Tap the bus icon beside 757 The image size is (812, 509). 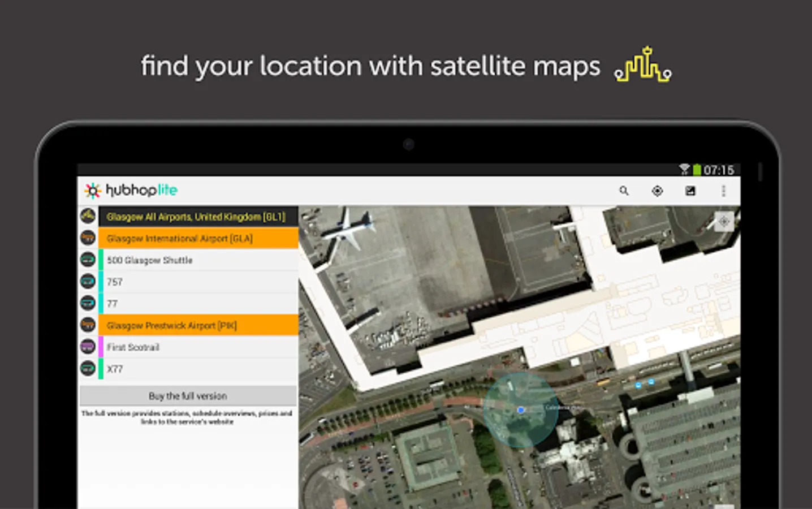coord(88,281)
